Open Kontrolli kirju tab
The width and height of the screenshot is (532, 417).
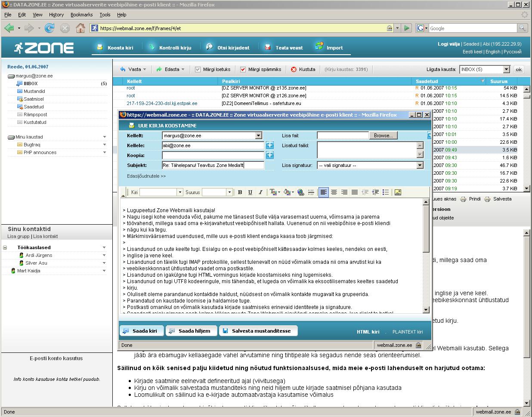coord(170,47)
